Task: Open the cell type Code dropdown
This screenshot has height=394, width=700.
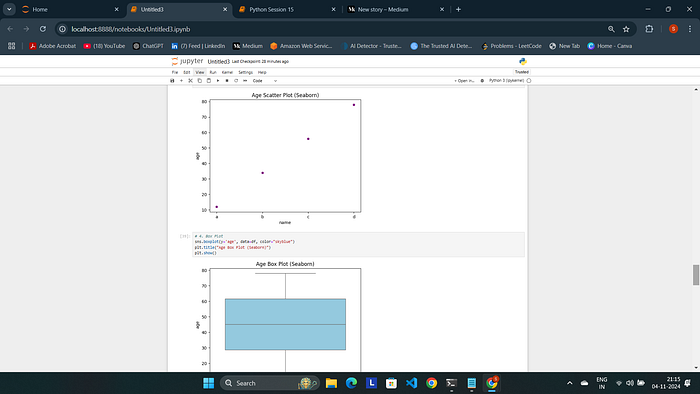Action: click(x=265, y=81)
